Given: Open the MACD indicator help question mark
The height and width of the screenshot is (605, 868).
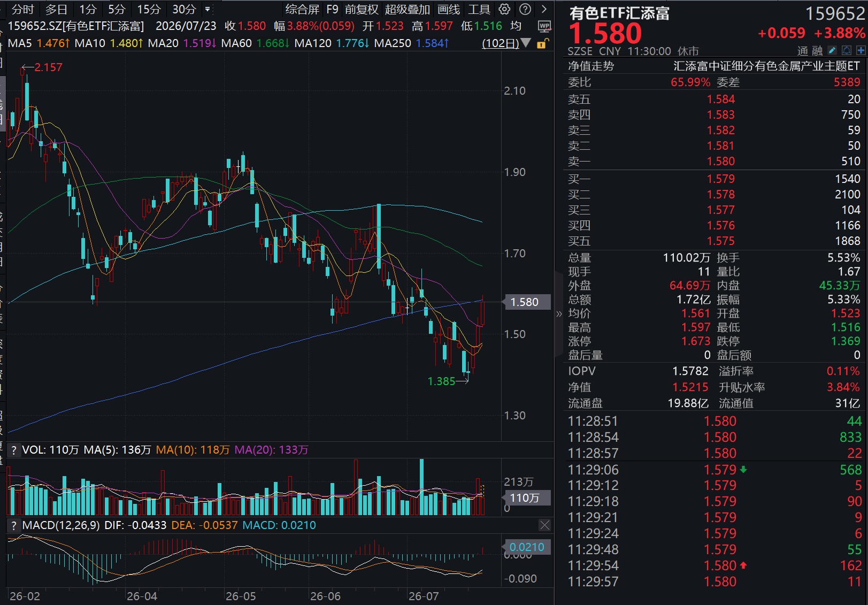Looking at the screenshot, I should point(13,525).
